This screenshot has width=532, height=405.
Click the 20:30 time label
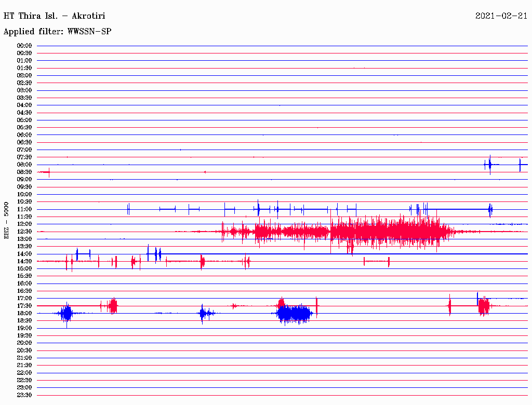pyautogui.click(x=24, y=350)
